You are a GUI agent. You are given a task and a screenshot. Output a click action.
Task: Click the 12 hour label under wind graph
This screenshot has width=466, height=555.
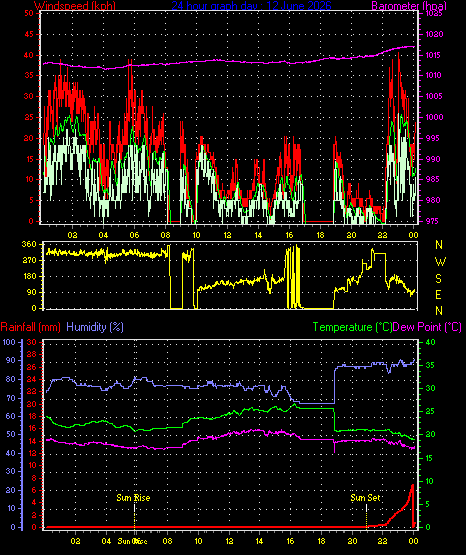(x=227, y=235)
